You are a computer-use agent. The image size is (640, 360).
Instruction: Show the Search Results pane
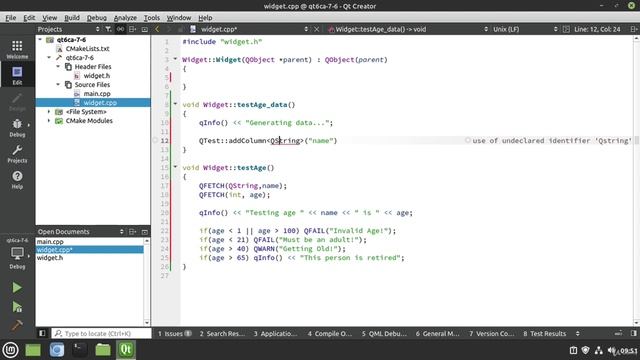(222, 333)
